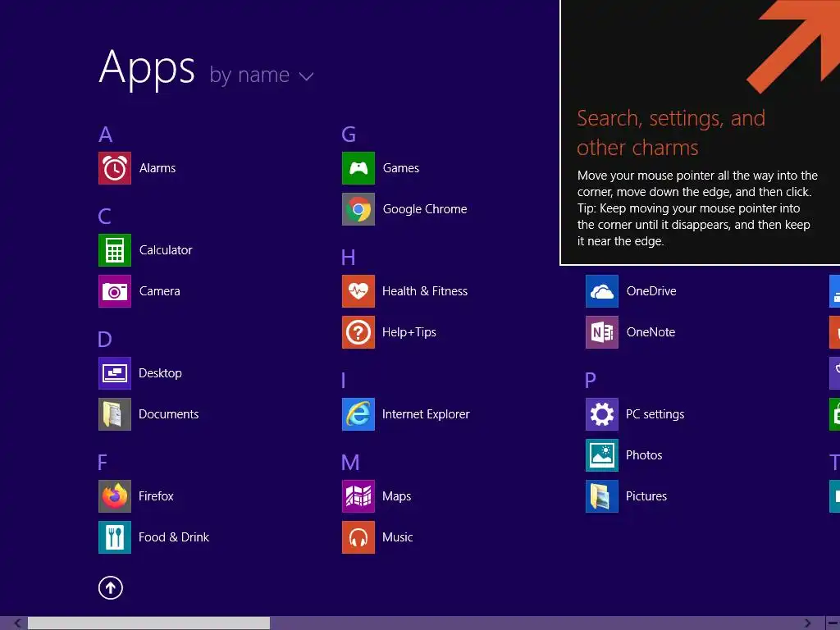Click the 'Alarms' text label
The height and width of the screenshot is (630, 840).
(157, 168)
